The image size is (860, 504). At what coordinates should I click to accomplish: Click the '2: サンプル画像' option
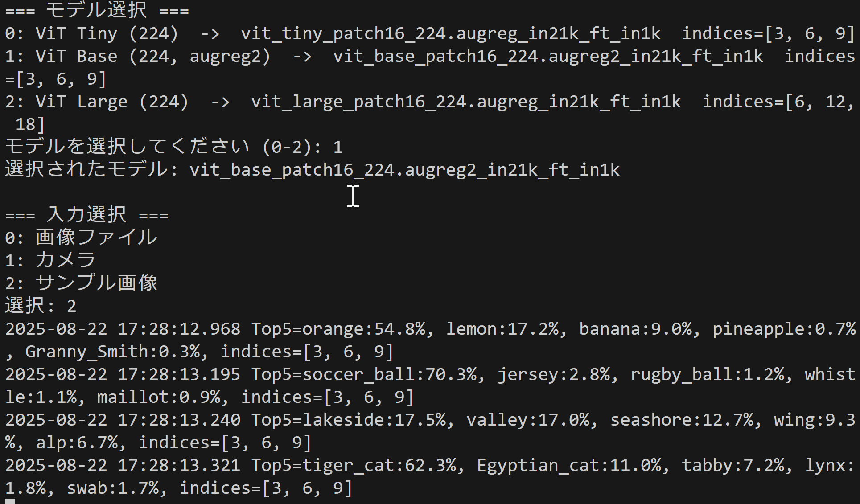point(81,283)
